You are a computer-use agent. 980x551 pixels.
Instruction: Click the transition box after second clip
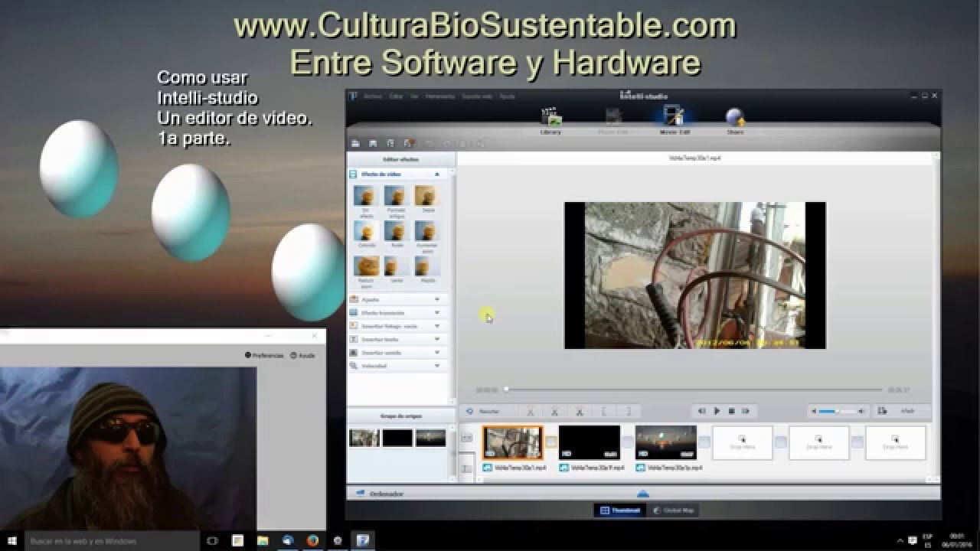627,442
